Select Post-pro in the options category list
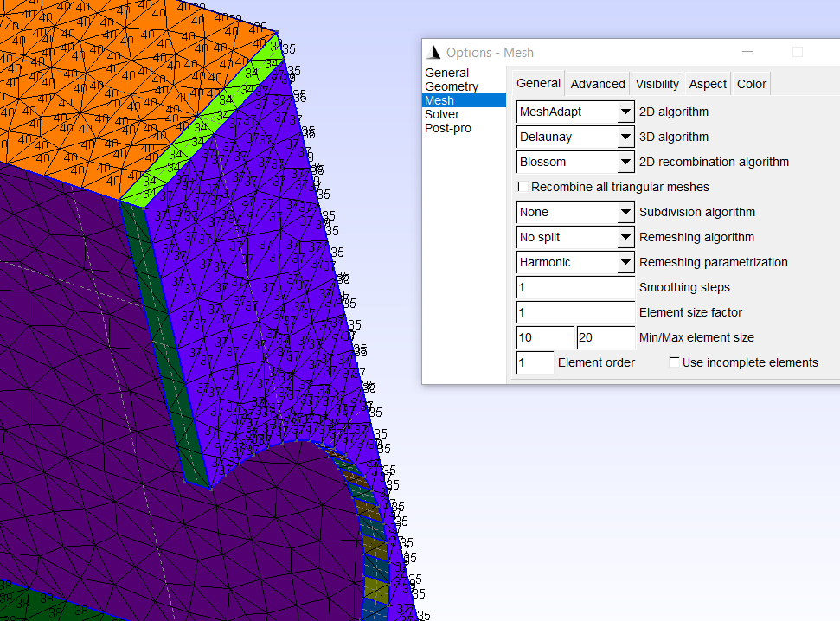 (x=448, y=129)
